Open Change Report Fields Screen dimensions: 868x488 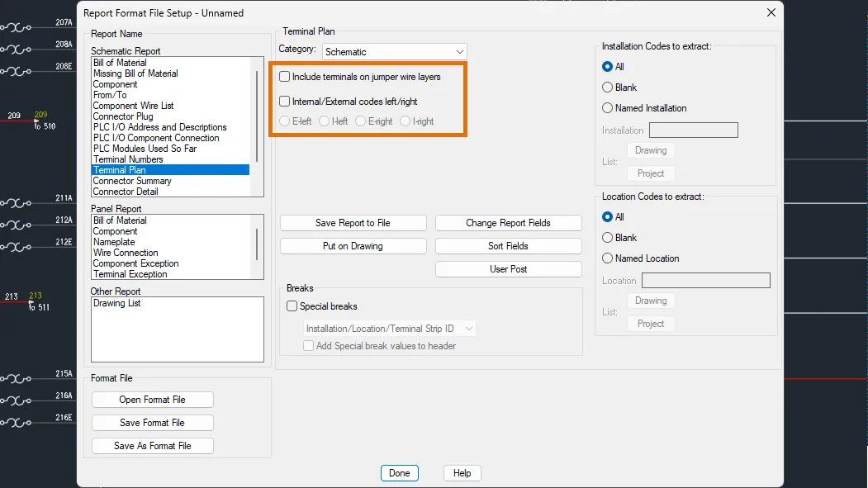(508, 223)
